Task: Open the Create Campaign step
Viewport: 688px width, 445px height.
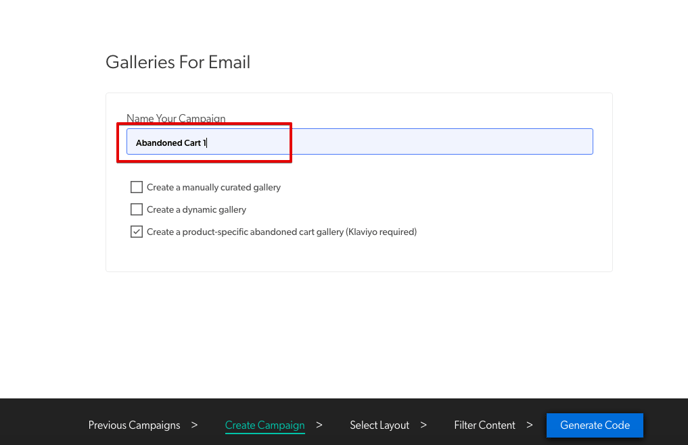Action: (265, 425)
